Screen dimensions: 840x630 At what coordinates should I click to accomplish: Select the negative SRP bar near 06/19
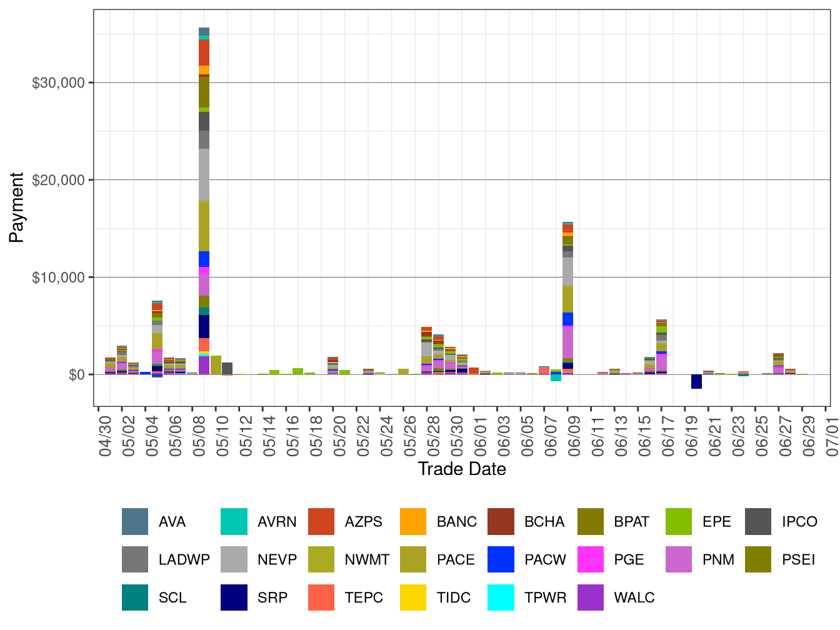pyautogui.click(x=696, y=381)
